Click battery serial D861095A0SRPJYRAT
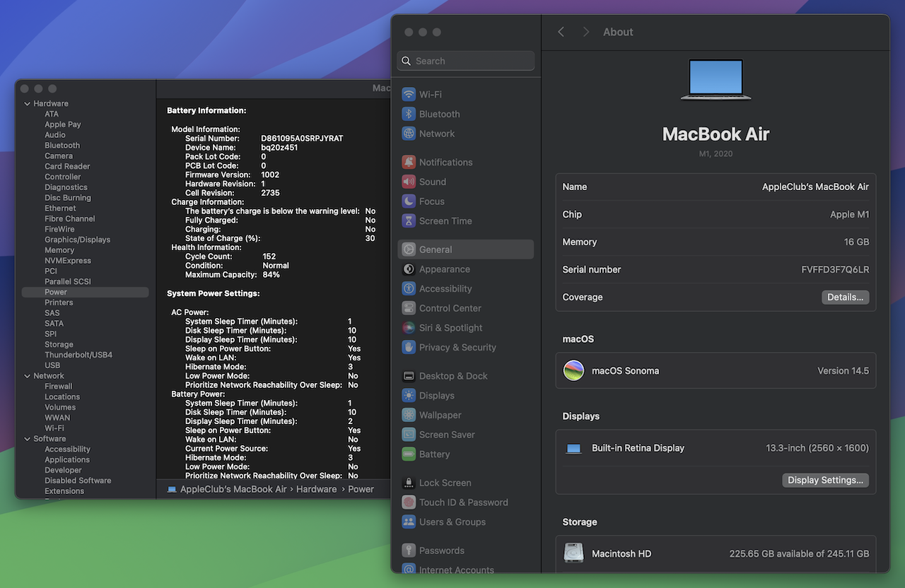This screenshot has height=588, width=905. 302,139
